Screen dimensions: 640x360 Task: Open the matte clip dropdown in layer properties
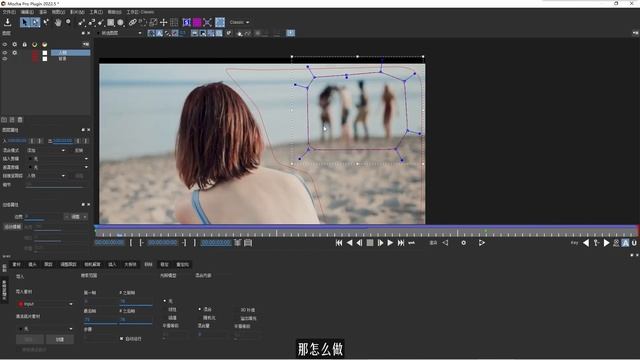(x=58, y=167)
